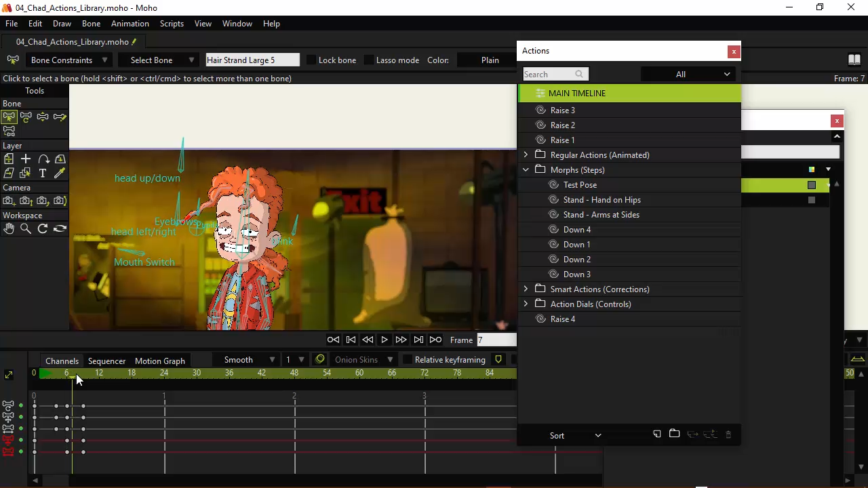Enable Relative keyframing checkbox
The height and width of the screenshot is (488, 868).
[408, 360]
